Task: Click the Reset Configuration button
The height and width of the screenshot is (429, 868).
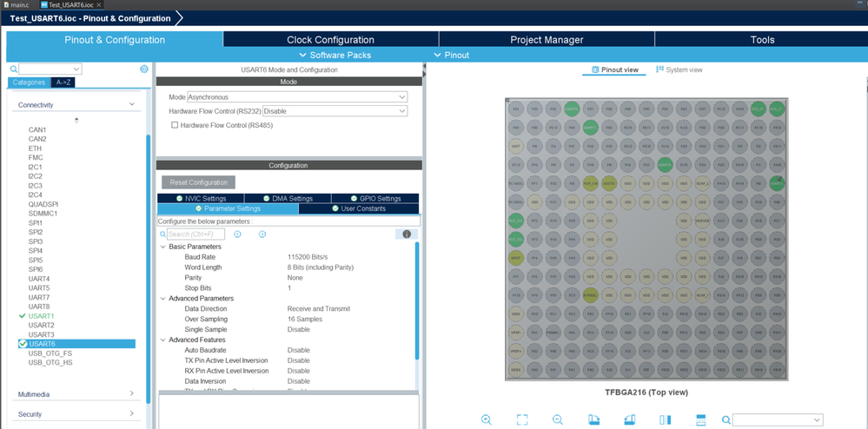Action: pyautogui.click(x=198, y=182)
